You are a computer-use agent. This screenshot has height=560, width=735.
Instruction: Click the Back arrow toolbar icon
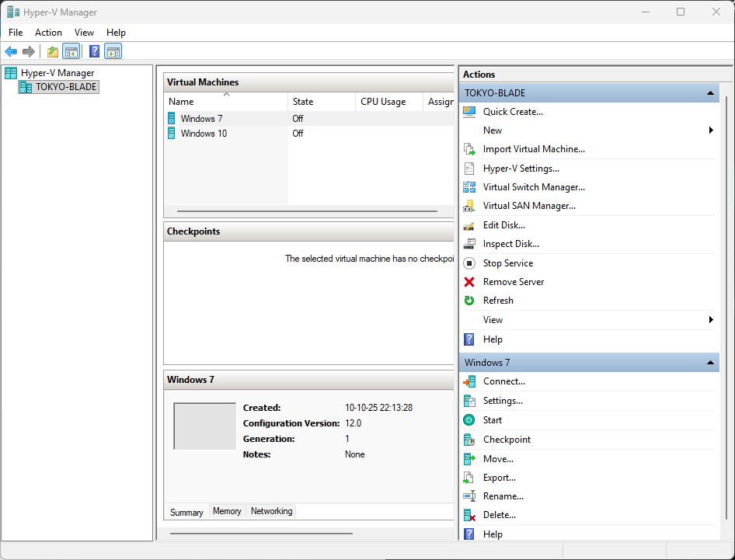11,51
